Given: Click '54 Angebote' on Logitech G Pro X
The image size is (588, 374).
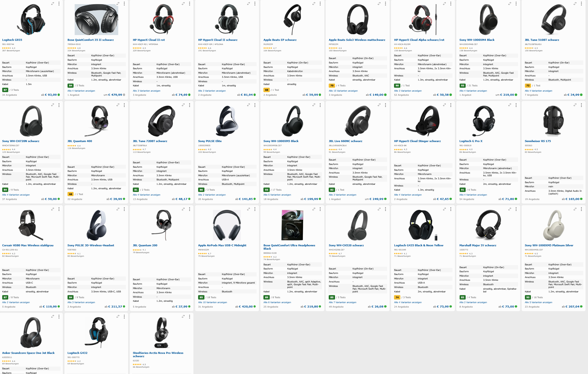Looking at the screenshot, I should pyautogui.click(x=467, y=199).
